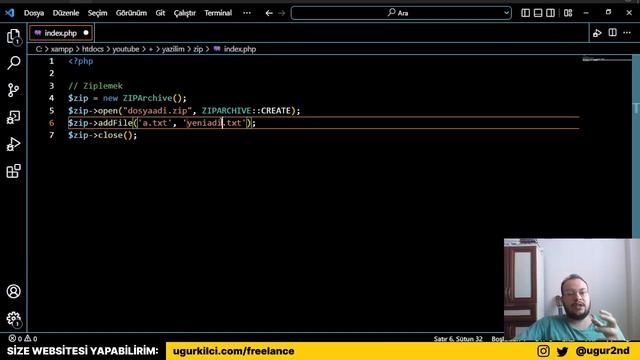Open Run and Debug view

[x=13, y=144]
